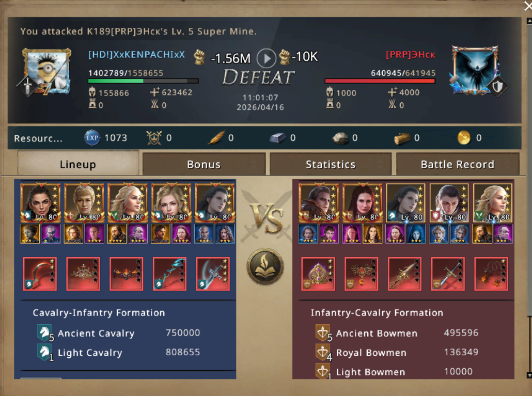Image resolution: width=532 pixels, height=396 pixels.
Task: Select the Lineup tab
Action: pos(78,164)
